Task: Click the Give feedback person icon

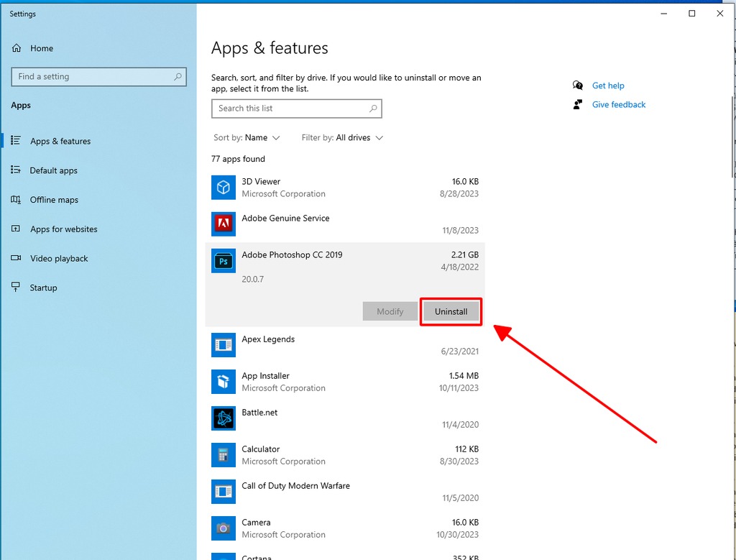Action: click(x=578, y=104)
